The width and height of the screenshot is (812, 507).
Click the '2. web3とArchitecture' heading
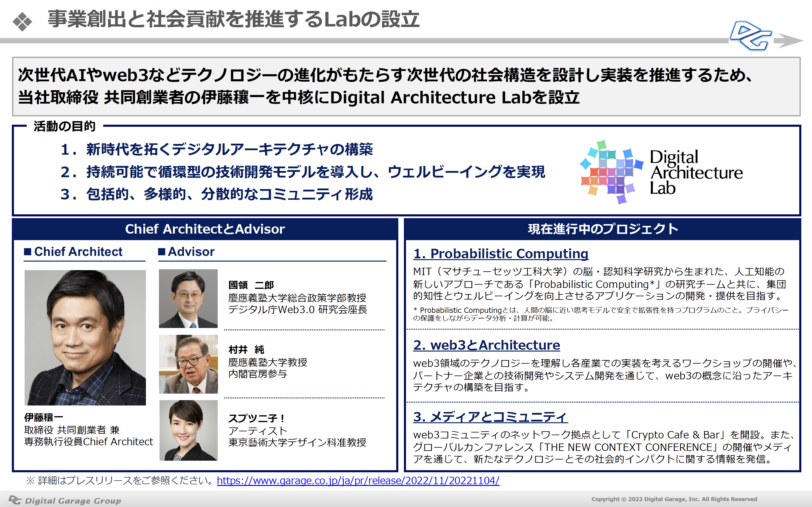coord(486,345)
